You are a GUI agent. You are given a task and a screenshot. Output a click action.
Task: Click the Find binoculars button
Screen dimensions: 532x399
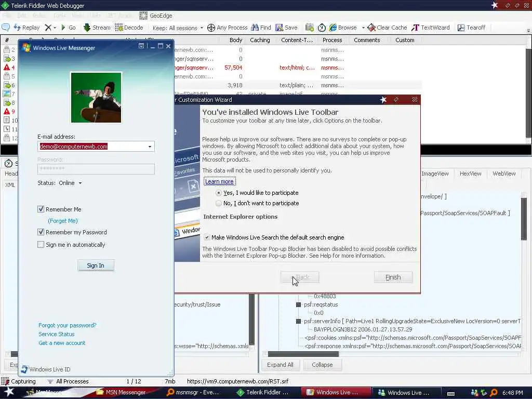(261, 28)
